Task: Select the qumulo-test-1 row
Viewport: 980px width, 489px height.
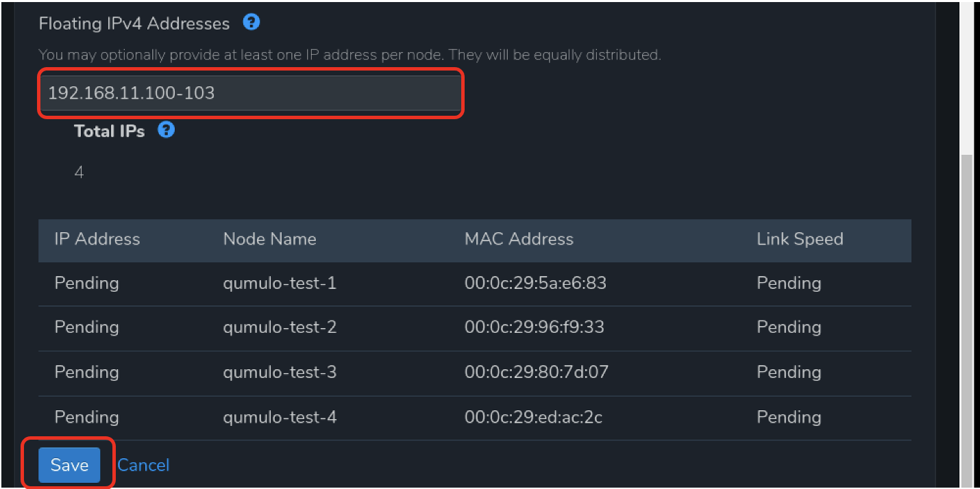Action: point(475,284)
